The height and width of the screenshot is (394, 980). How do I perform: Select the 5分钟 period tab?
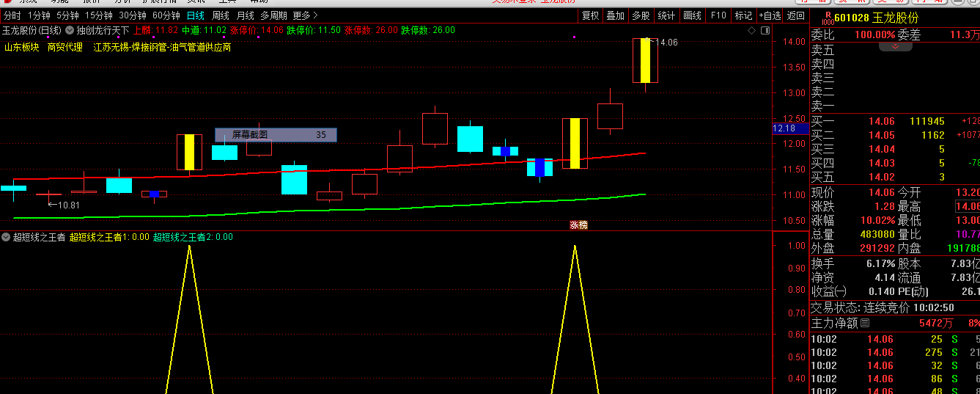point(67,15)
